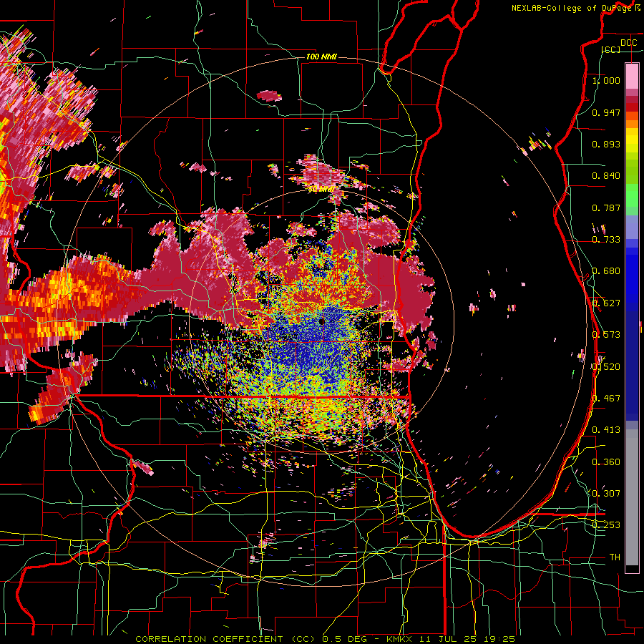The image size is (644, 644).
Task: Click the lavender segment near 0.733
Action: [632, 227]
